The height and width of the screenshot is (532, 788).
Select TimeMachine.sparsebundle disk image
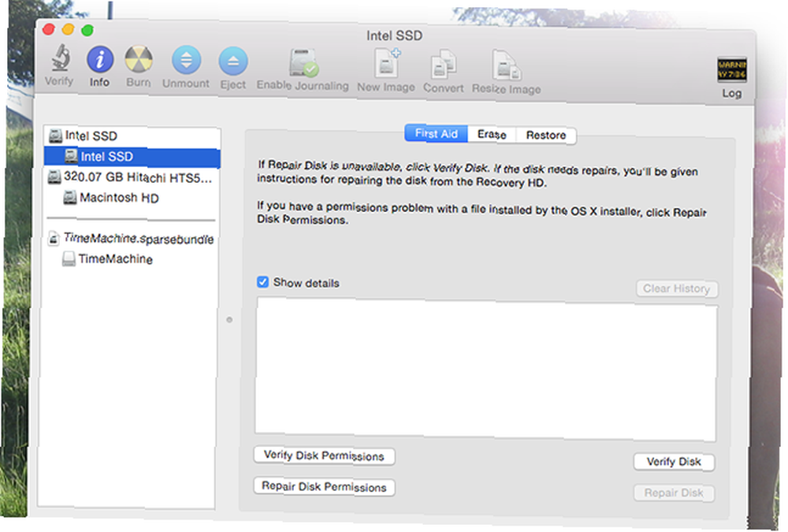pyautogui.click(x=131, y=239)
